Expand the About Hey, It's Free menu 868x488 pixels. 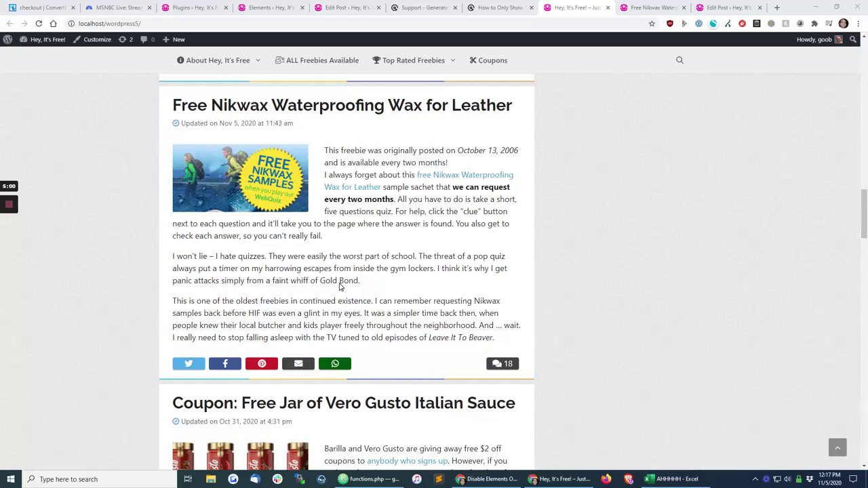[x=218, y=60]
